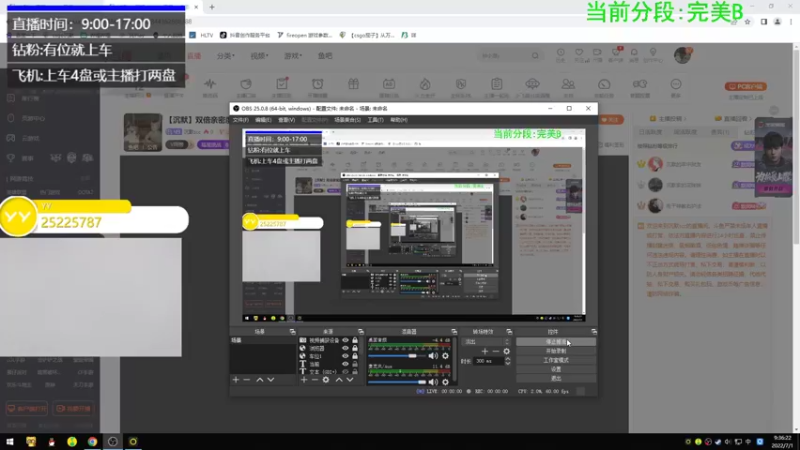Image resolution: width=800 pixels, height=450 pixels.
Task: Pop out the Sources dock
Action: 361,332
